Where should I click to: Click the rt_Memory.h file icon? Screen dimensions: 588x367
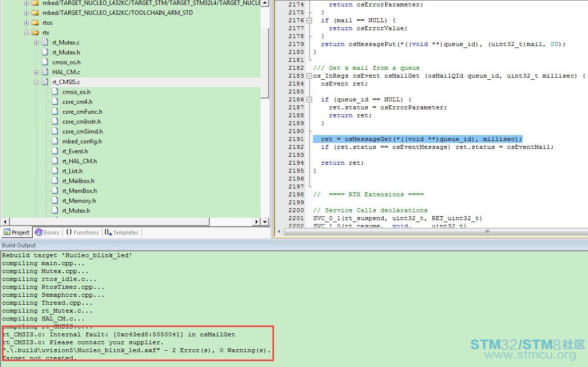pyautogui.click(x=55, y=200)
